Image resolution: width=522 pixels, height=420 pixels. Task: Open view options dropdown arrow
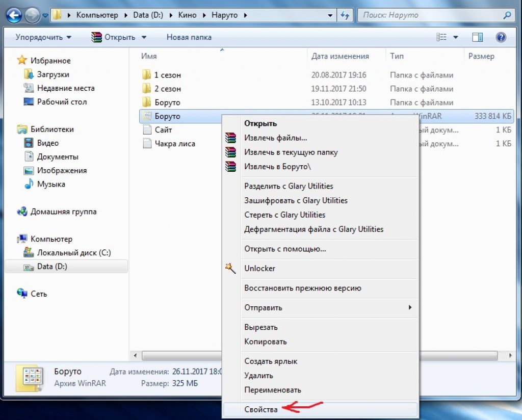[x=455, y=37]
